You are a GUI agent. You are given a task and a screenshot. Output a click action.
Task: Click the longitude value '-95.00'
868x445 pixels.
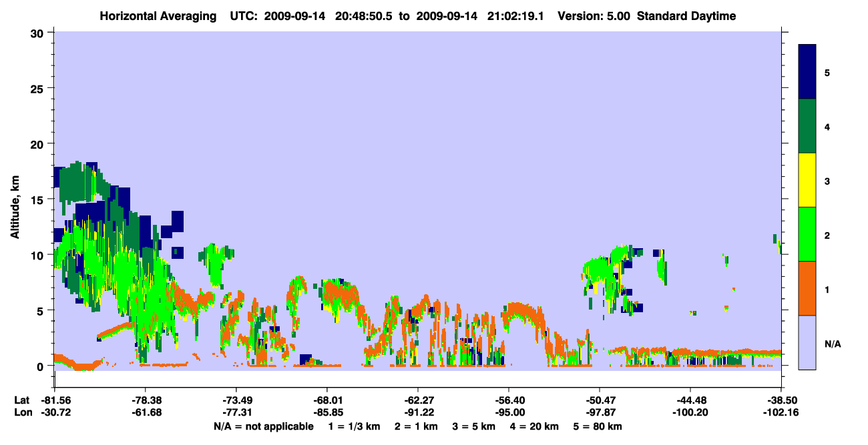[x=508, y=413]
